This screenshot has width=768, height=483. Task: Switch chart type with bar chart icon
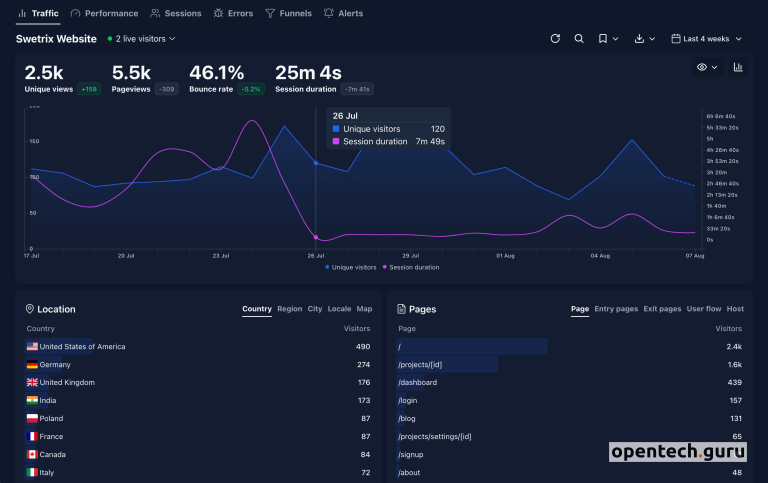pos(738,67)
